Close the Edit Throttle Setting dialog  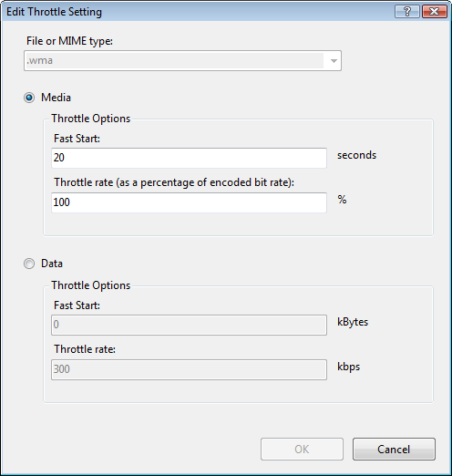tap(435, 12)
